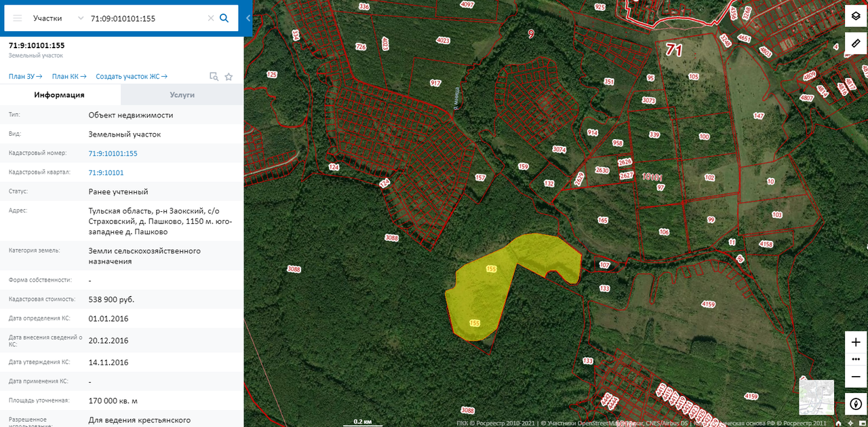
Task: Click the date value 01.01.2016
Action: click(108, 318)
